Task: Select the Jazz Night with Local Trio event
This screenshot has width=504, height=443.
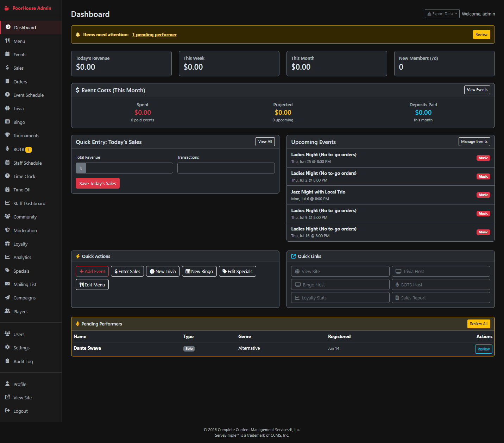Action: [x=391, y=195]
